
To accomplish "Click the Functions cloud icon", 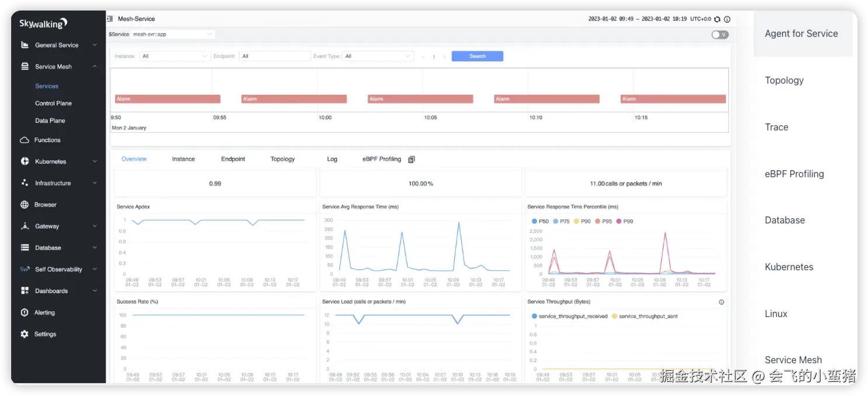I will pos(25,140).
